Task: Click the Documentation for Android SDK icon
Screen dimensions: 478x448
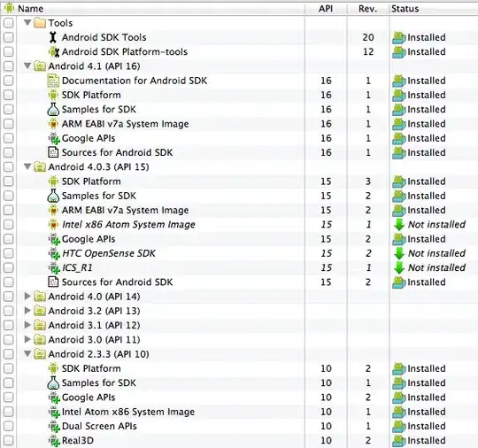Action: [53, 81]
